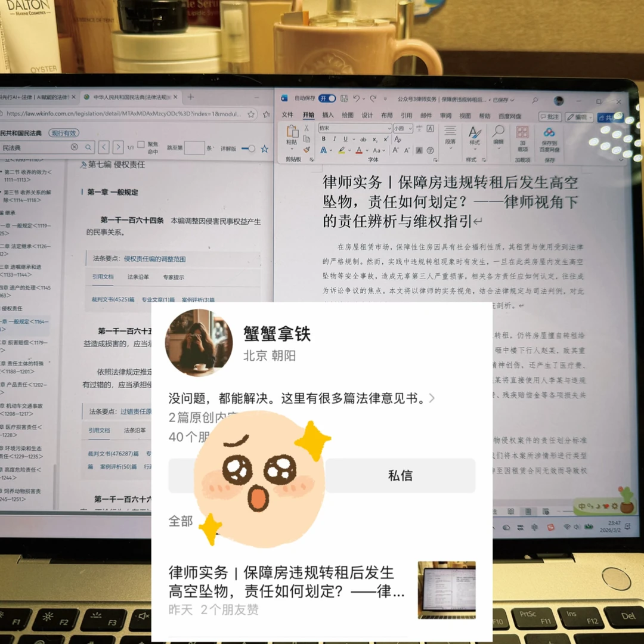Open the font name dropdown (仿宋)
This screenshot has width=644, height=644.
pyautogui.click(x=389, y=129)
